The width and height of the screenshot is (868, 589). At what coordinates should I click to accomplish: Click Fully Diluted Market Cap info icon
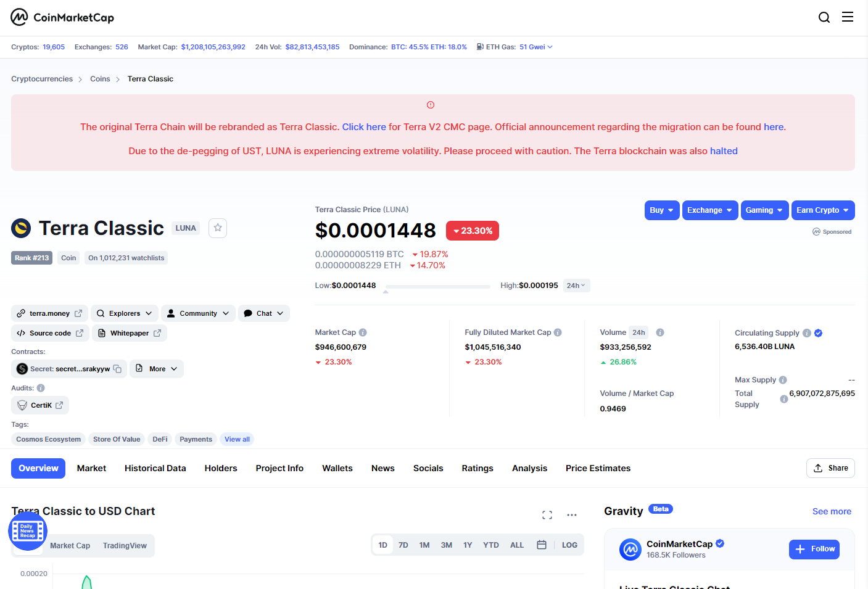click(x=558, y=332)
